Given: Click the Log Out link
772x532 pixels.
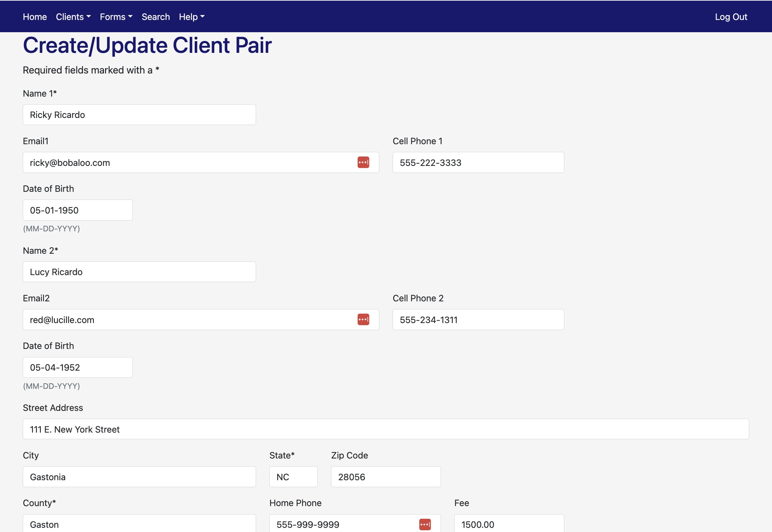Looking at the screenshot, I should pyautogui.click(x=731, y=17).
